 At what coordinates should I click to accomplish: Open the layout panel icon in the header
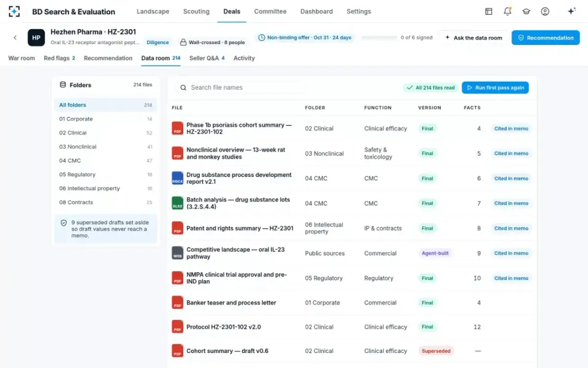489,11
